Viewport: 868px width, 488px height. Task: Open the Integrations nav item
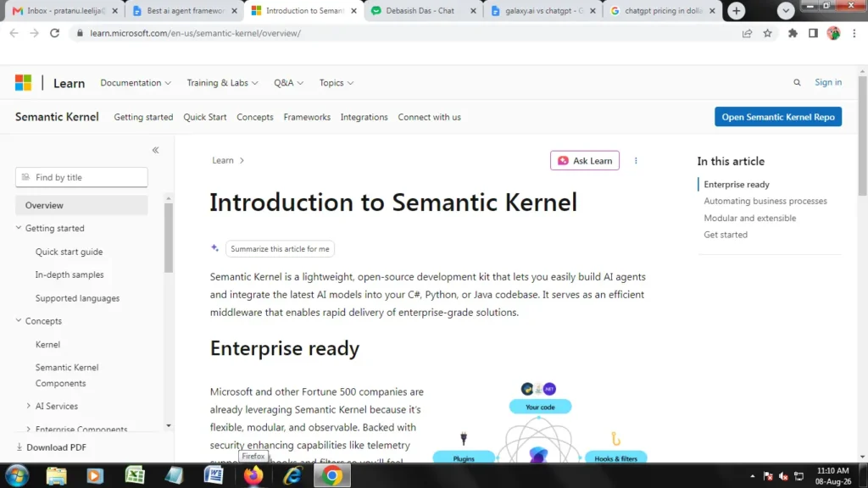[364, 117]
